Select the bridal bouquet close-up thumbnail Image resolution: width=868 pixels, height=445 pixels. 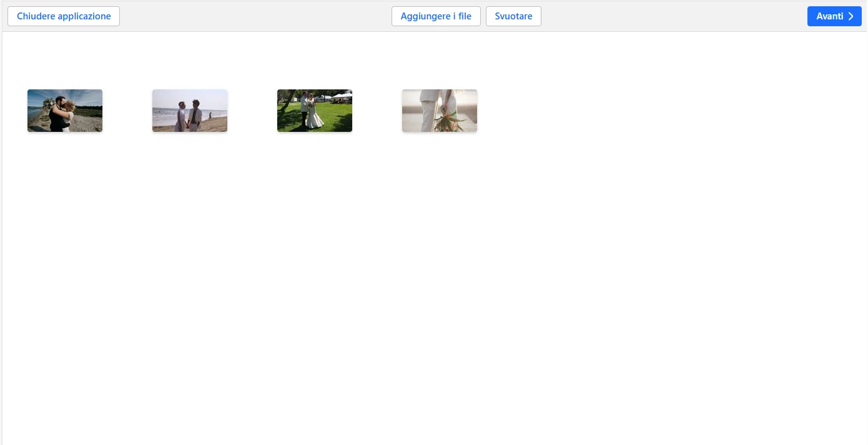click(x=440, y=111)
